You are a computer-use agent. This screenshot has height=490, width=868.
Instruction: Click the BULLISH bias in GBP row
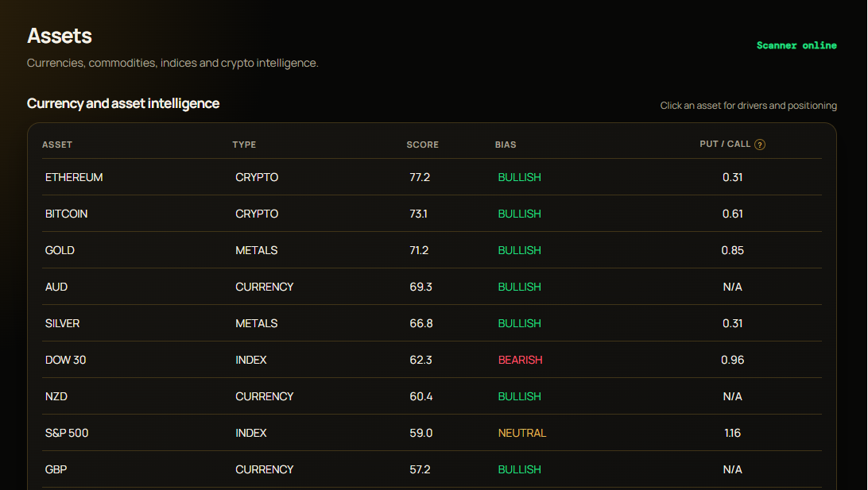tap(519, 469)
